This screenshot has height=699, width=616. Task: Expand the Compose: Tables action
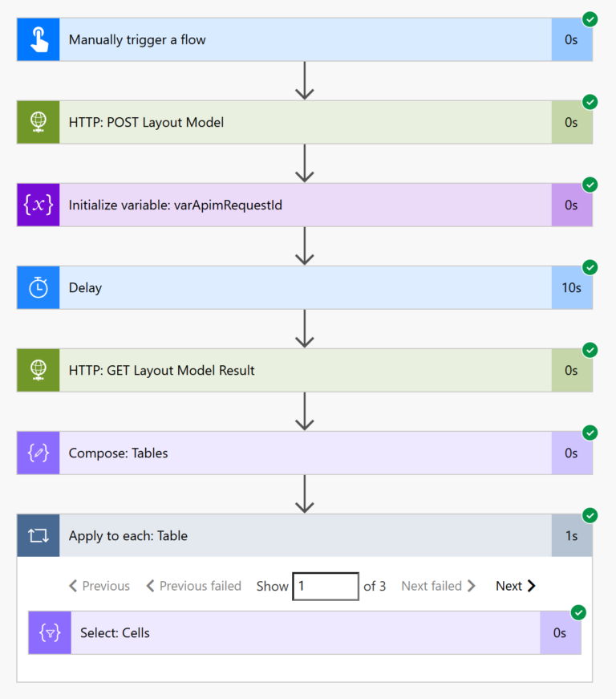click(x=305, y=453)
